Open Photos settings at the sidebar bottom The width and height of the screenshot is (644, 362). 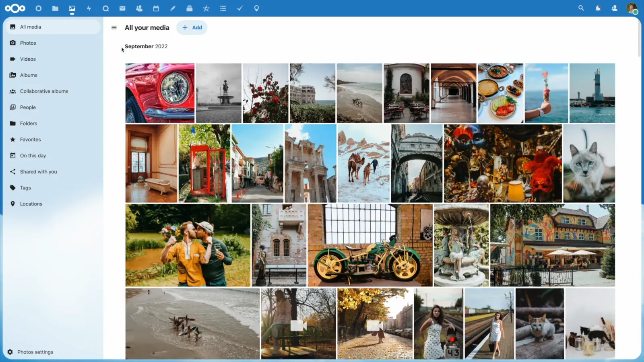35,352
